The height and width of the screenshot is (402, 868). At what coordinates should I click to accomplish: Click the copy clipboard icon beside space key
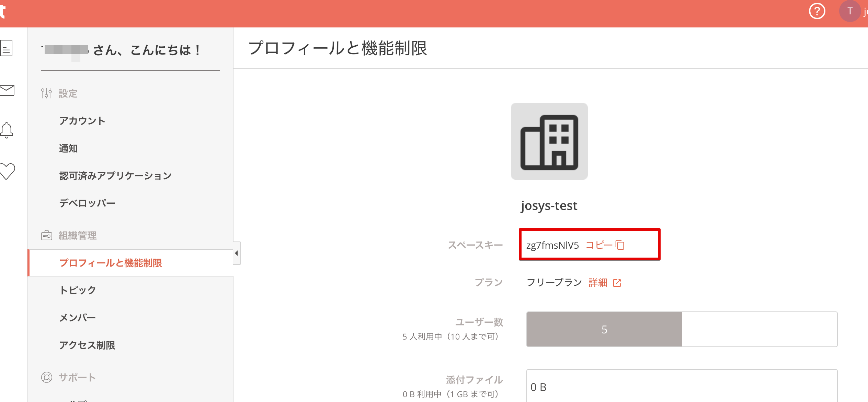click(620, 245)
